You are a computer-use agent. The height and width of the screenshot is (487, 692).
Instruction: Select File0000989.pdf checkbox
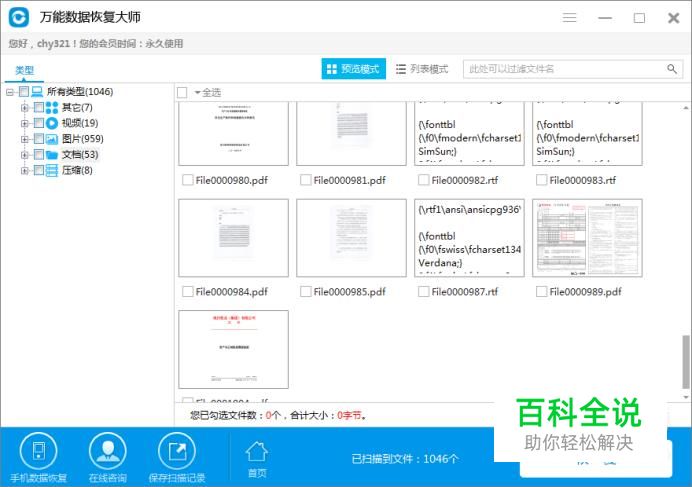pyautogui.click(x=541, y=291)
